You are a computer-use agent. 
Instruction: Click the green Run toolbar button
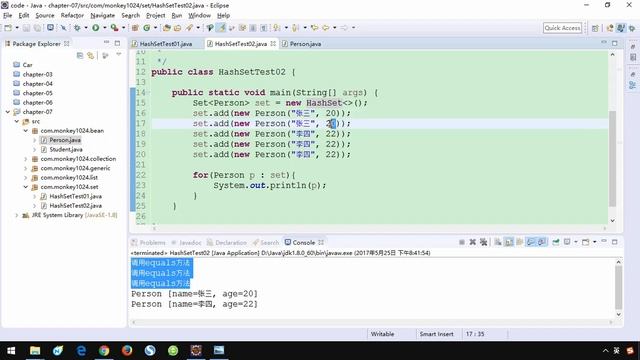pyautogui.click(x=96, y=28)
